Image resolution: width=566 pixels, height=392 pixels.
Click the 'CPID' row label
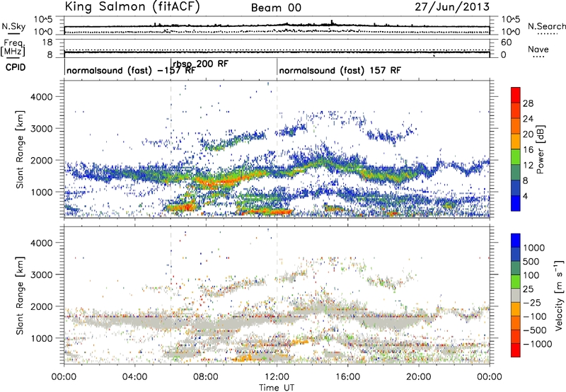[x=16, y=67]
